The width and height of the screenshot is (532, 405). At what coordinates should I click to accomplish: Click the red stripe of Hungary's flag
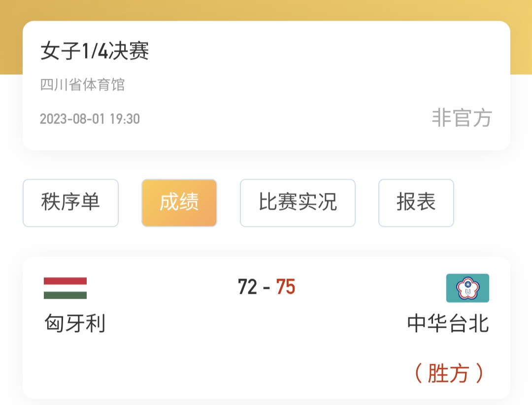(65, 281)
